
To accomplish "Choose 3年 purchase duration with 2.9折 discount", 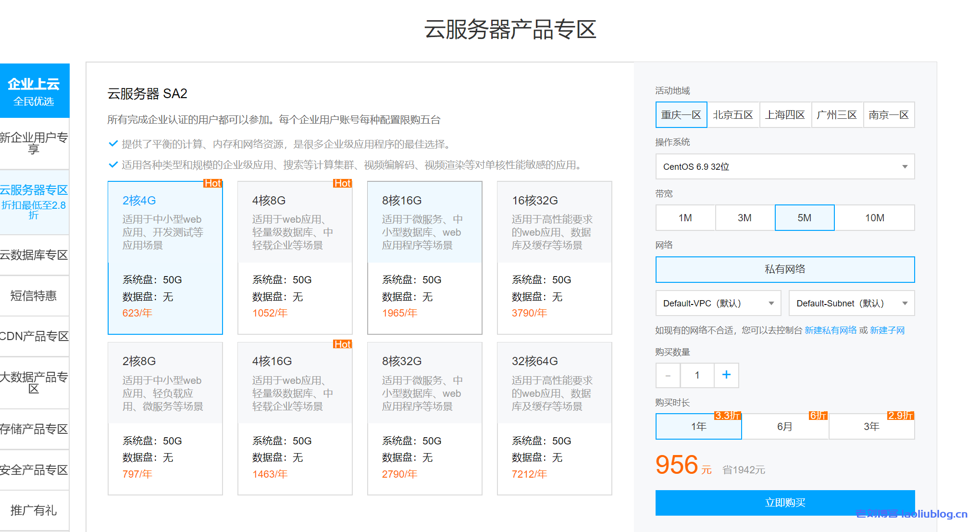I will point(871,426).
